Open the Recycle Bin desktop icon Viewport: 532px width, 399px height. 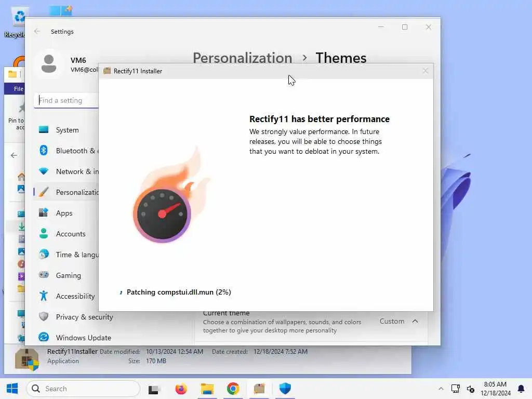click(15, 22)
